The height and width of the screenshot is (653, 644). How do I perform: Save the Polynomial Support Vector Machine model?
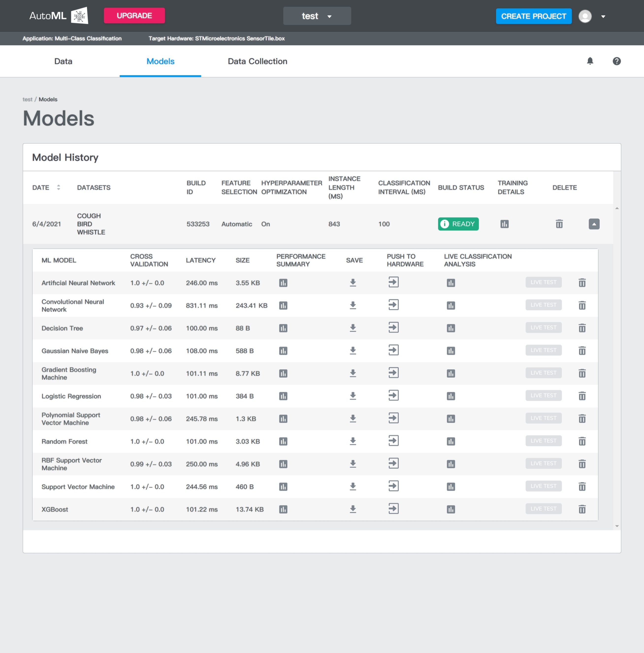[353, 419]
